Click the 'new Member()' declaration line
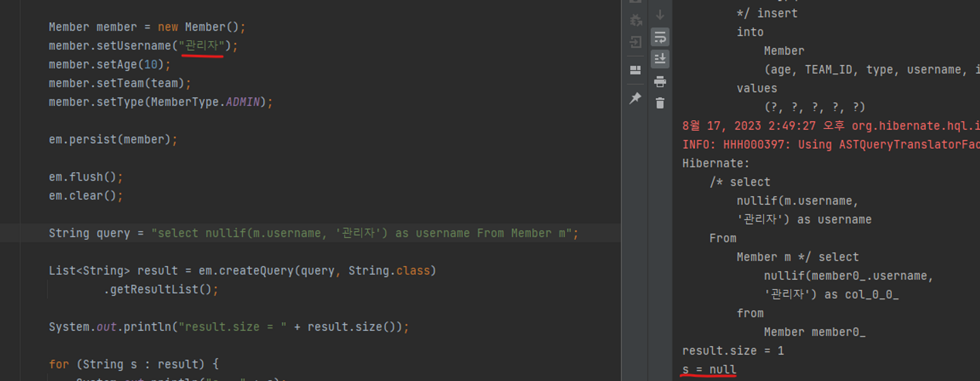 click(147, 27)
